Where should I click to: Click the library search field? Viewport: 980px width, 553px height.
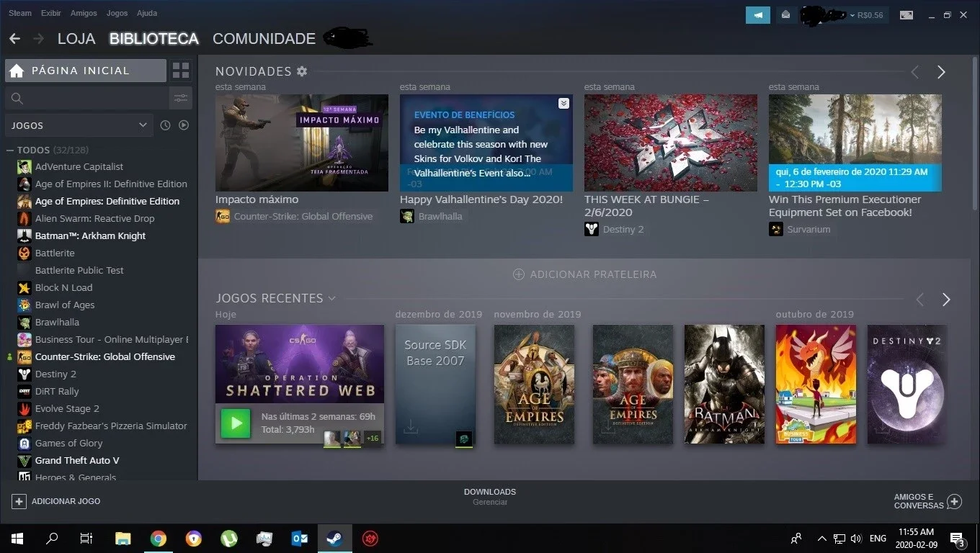[86, 98]
